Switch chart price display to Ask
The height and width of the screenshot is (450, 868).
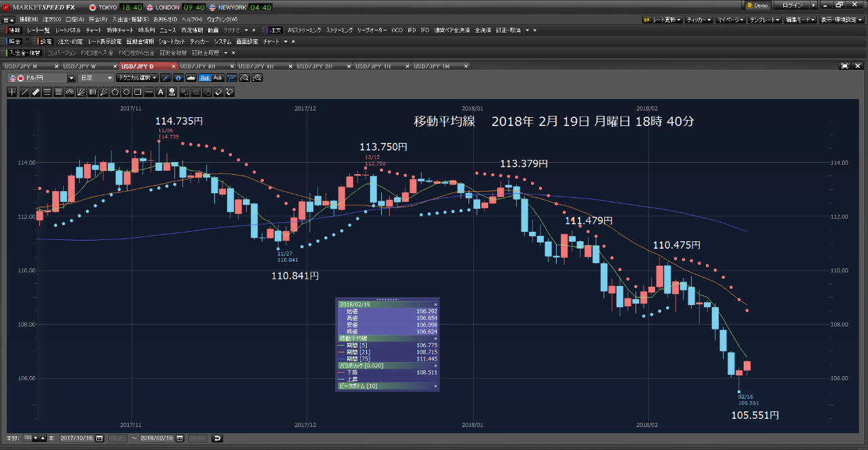[218, 78]
